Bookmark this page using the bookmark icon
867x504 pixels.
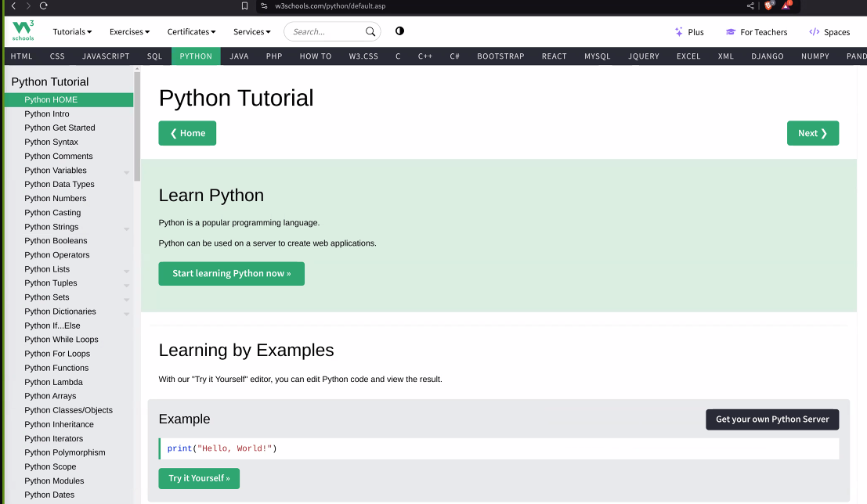click(x=244, y=6)
